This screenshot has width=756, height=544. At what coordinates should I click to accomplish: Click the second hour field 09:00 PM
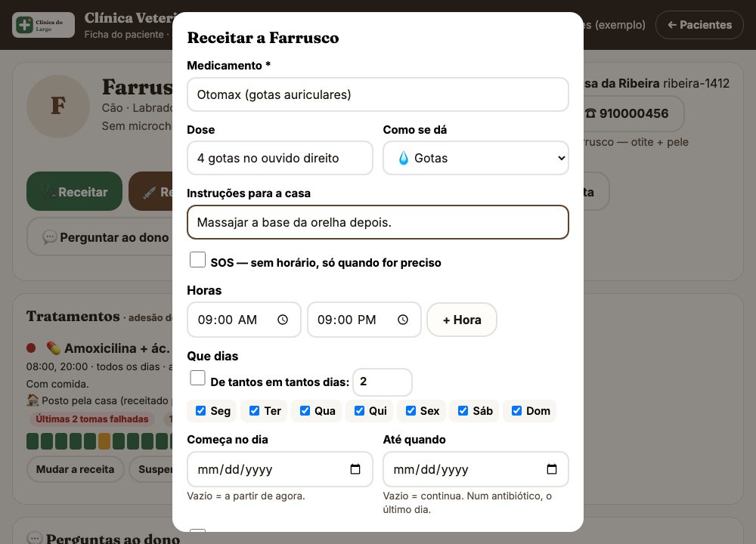(364, 320)
